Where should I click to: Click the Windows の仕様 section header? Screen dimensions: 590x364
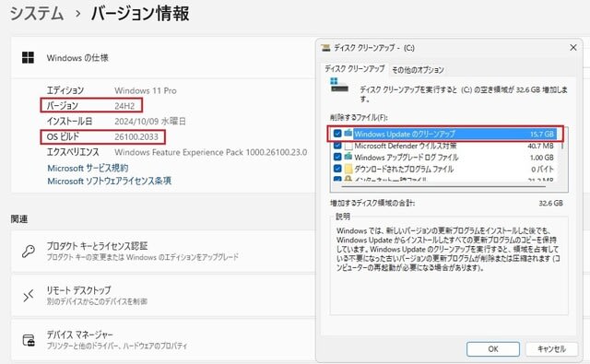pos(163,57)
